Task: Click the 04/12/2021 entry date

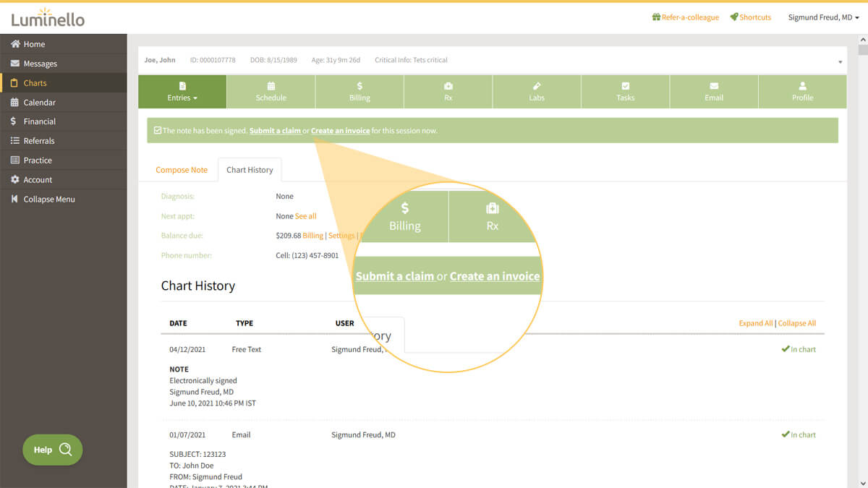Action: point(187,349)
